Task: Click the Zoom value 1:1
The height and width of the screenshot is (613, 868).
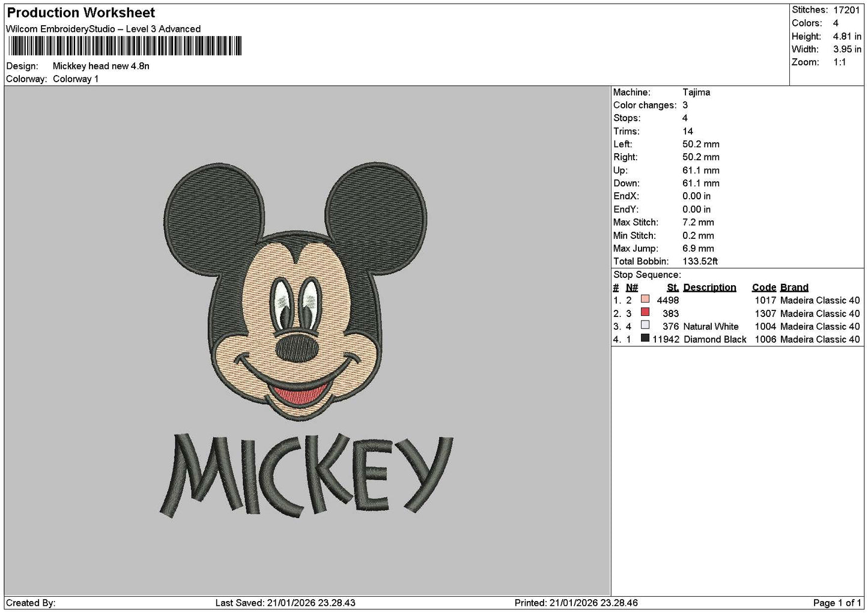Action: pyautogui.click(x=840, y=62)
